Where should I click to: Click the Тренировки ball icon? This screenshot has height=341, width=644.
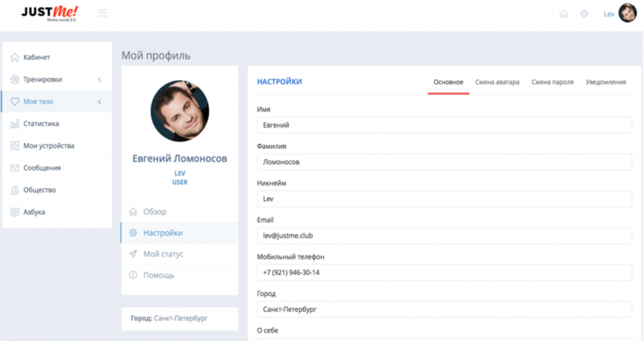(15, 79)
